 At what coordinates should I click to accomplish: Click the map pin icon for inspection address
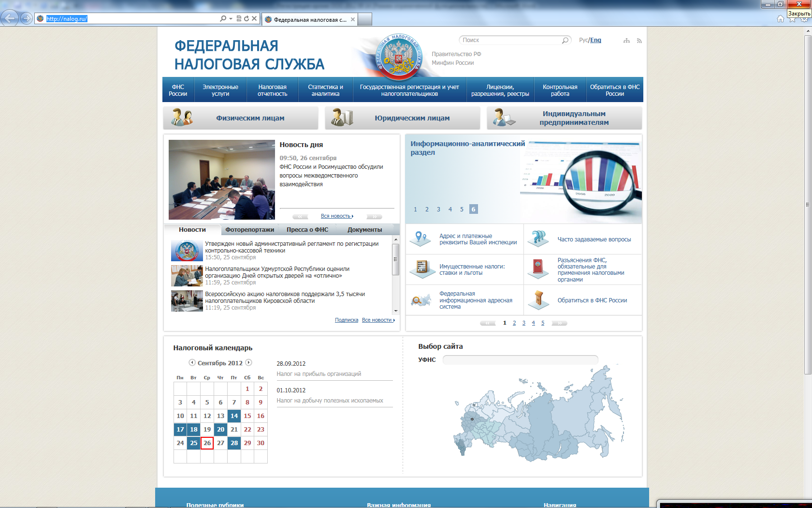click(420, 239)
